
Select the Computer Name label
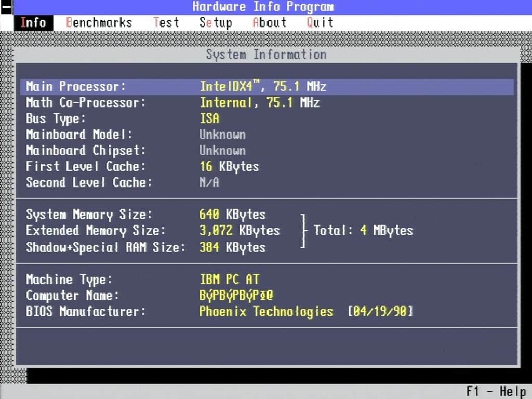pos(73,296)
